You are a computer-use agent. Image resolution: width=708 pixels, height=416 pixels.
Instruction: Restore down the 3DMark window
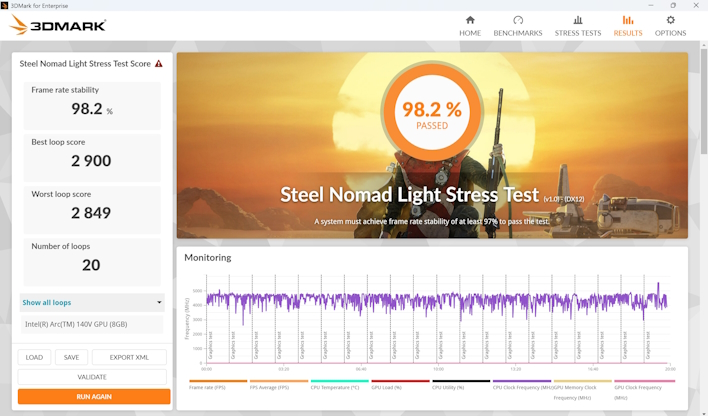coord(673,5)
